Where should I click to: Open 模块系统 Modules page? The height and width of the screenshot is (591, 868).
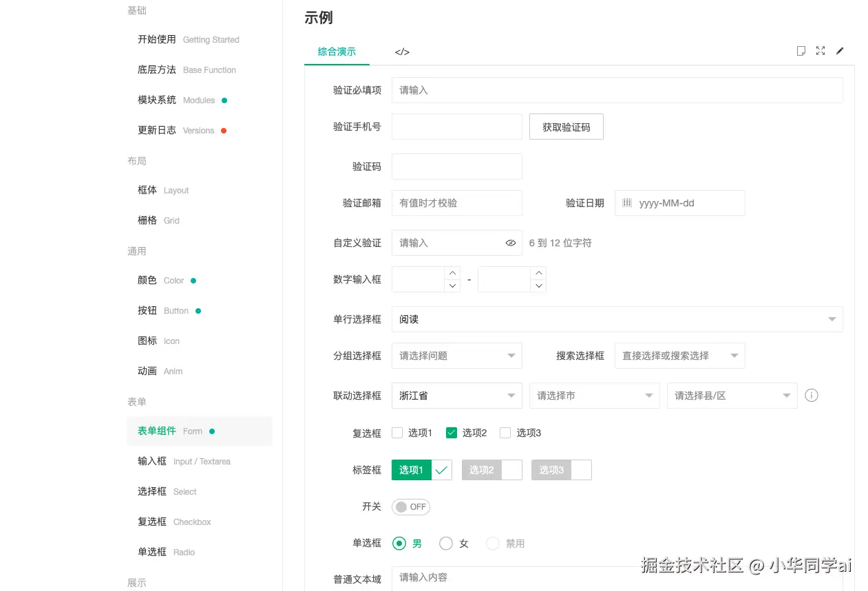[182, 100]
